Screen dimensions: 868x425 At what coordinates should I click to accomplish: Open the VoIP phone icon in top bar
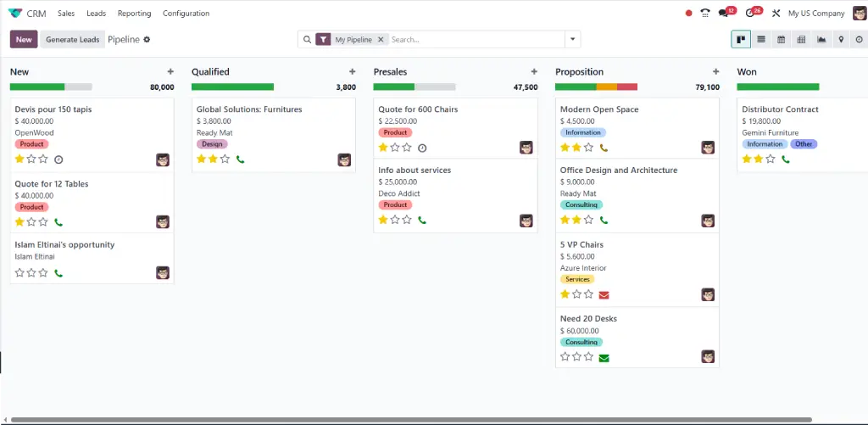[x=705, y=14]
